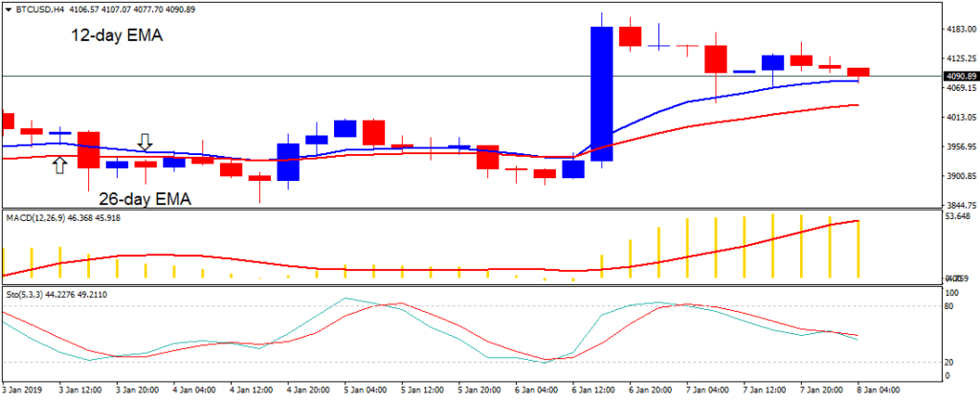This screenshot has height=400, width=980.
Task: Click the "5 Jan 12:00" time label
Action: [x=423, y=390]
